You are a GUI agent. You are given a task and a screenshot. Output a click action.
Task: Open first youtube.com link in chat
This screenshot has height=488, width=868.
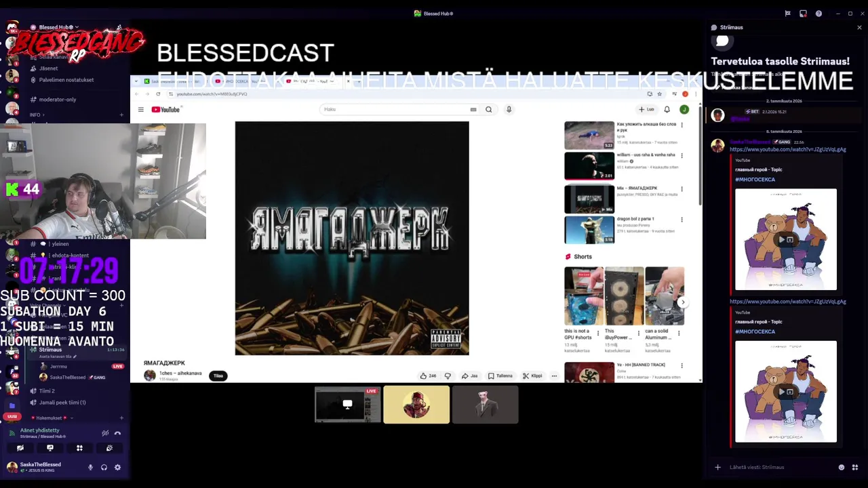[x=788, y=150]
